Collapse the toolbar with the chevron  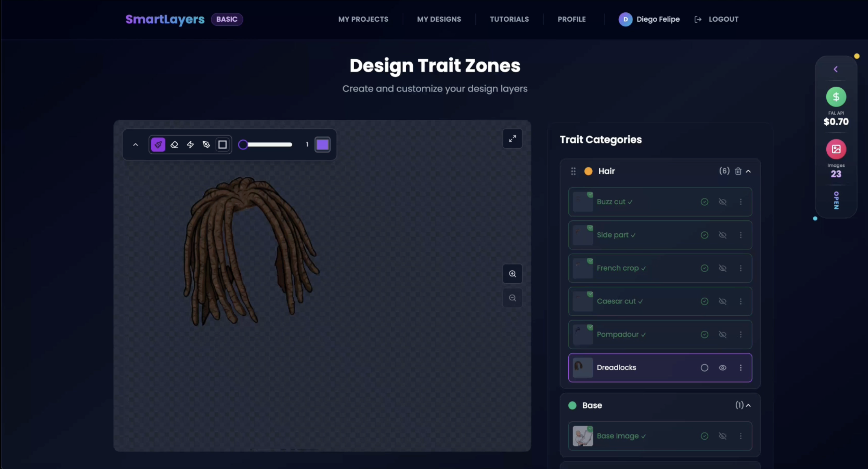click(x=135, y=144)
